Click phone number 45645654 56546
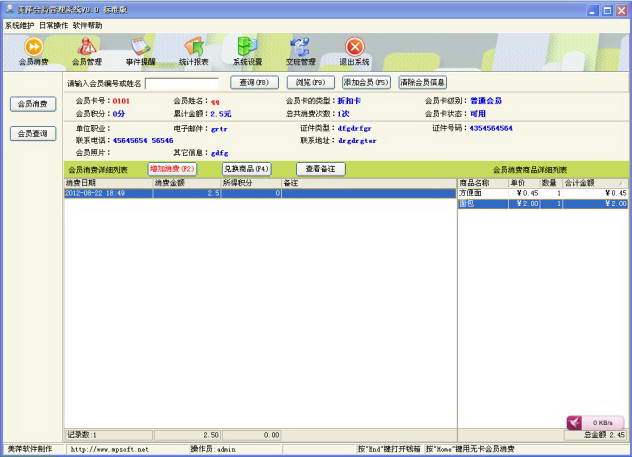The width and height of the screenshot is (632, 457). click(x=143, y=141)
